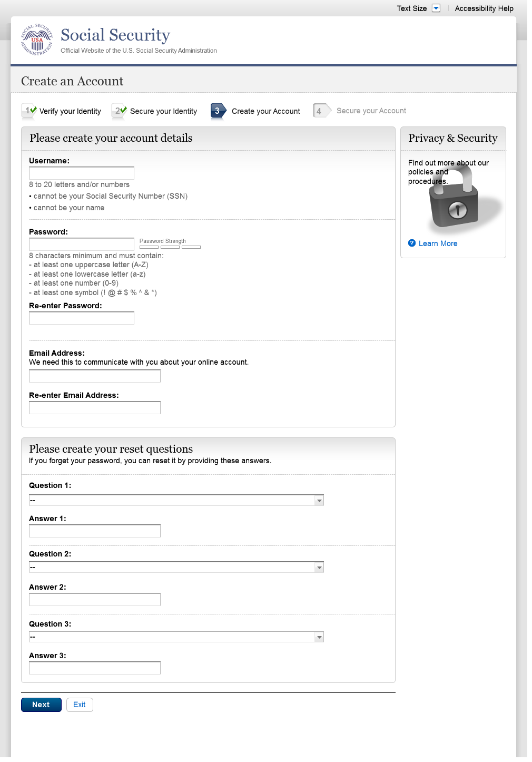Click the Exit button
This screenshot has width=532, height=762.
coord(80,705)
